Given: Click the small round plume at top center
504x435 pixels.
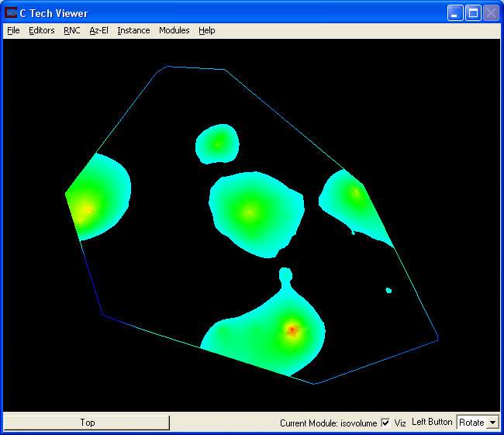Looking at the screenshot, I should [x=217, y=144].
